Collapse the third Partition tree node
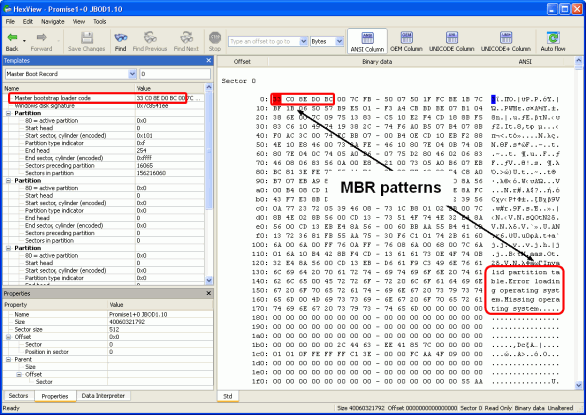 coord(9,248)
